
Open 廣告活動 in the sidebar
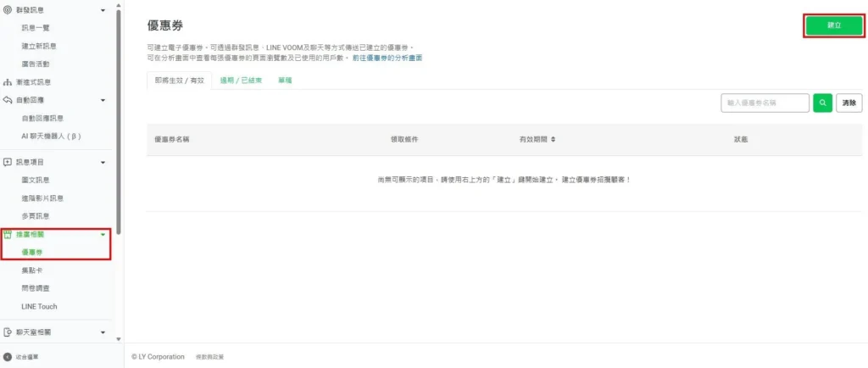(x=36, y=64)
